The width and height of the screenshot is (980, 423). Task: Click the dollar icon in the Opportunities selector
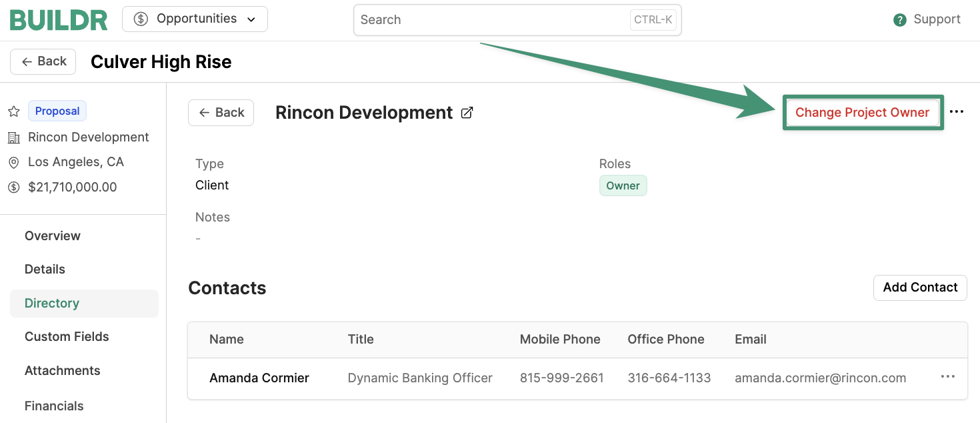141,19
